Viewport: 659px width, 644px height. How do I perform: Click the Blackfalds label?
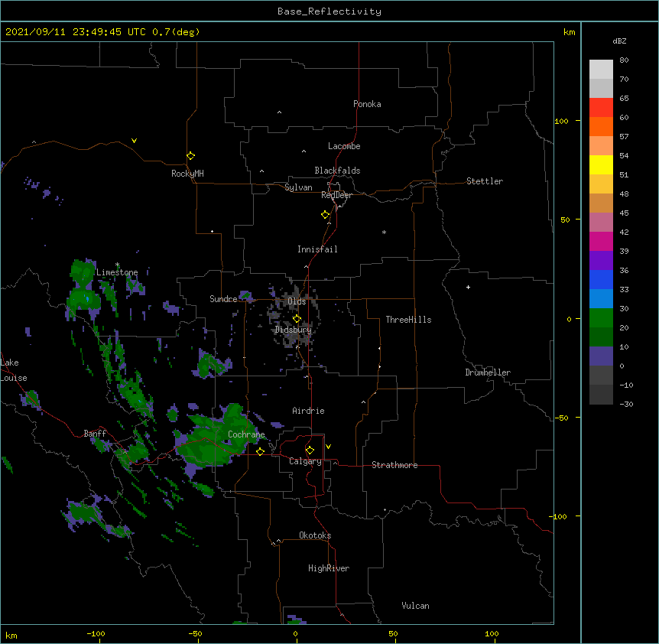tap(337, 171)
